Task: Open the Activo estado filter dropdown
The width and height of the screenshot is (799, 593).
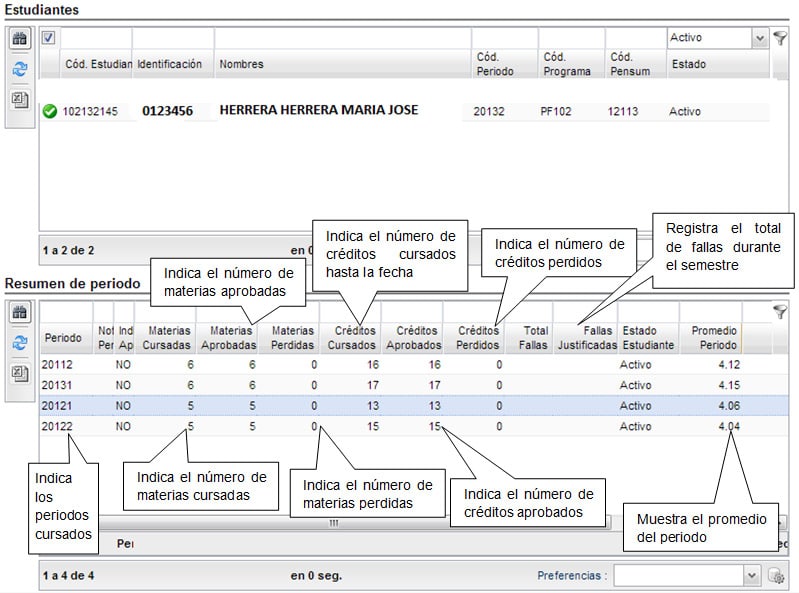Action: pos(759,38)
